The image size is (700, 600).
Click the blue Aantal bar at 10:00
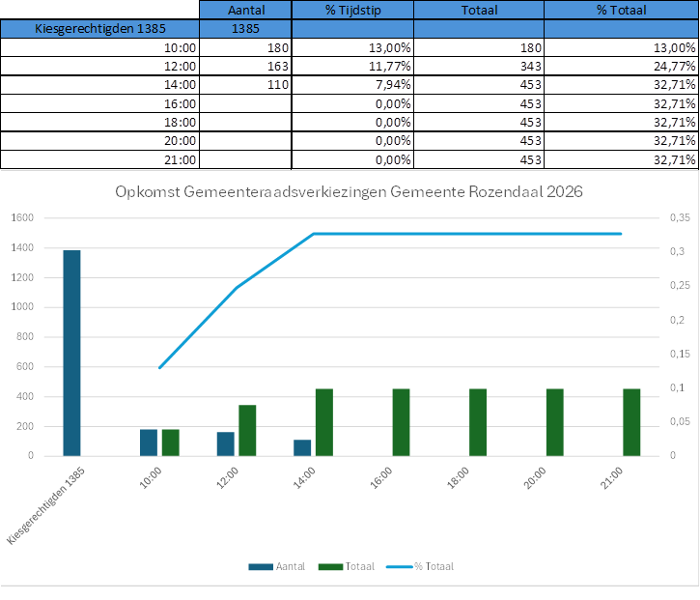149,443
